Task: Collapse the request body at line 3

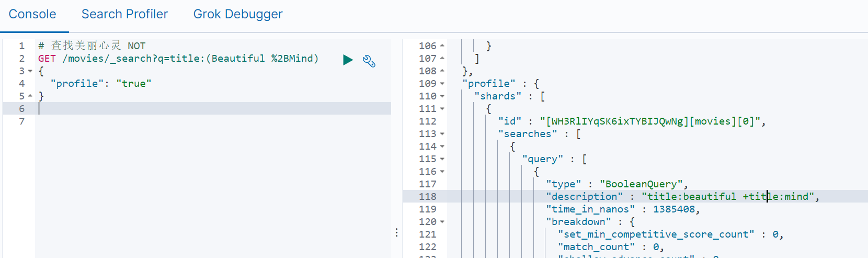Action: (30, 71)
